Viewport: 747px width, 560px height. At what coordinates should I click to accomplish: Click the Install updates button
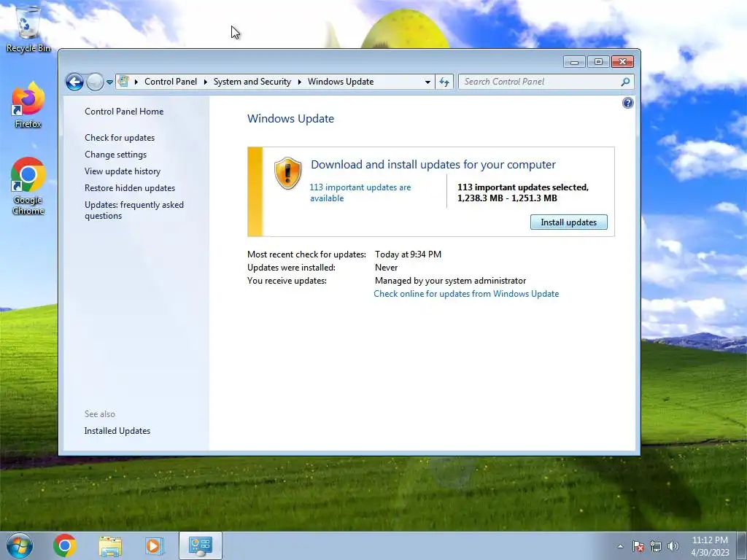coord(569,222)
